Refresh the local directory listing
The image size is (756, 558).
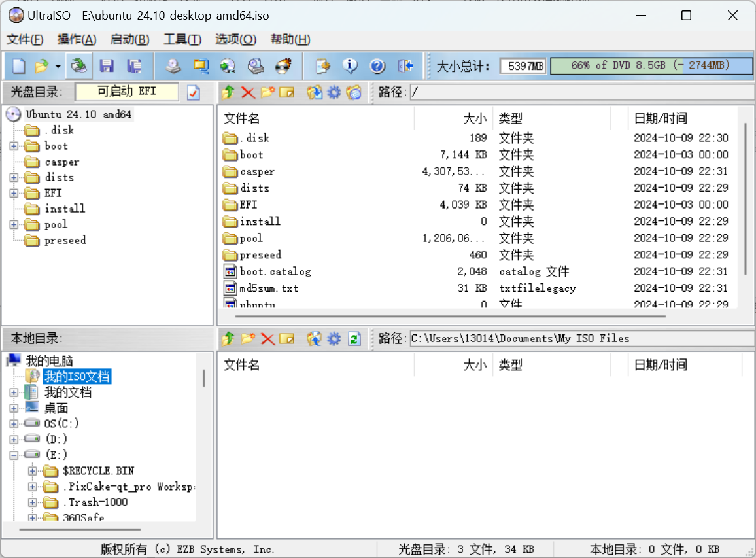354,339
